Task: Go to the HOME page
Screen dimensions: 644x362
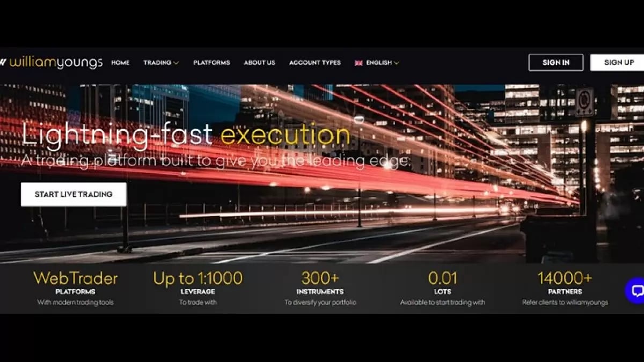Action: [x=120, y=63]
